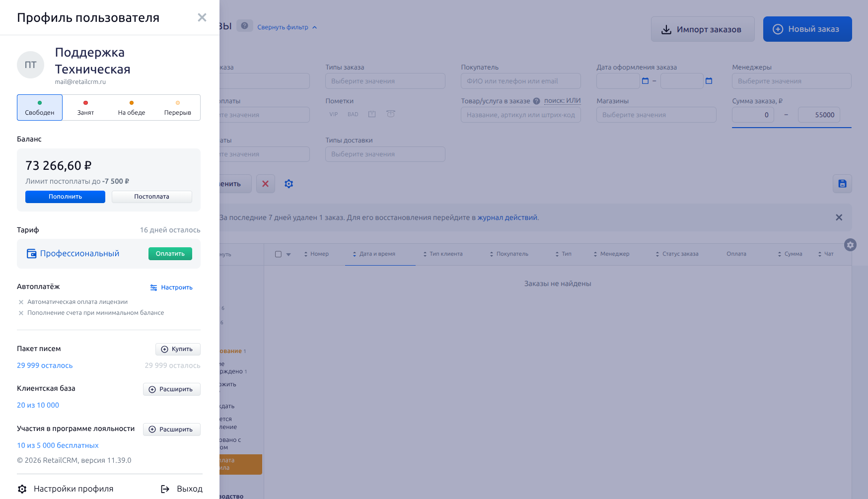Switch the поиск: ИЛИ search mode
This screenshot has height=499, width=868.
pyautogui.click(x=562, y=101)
